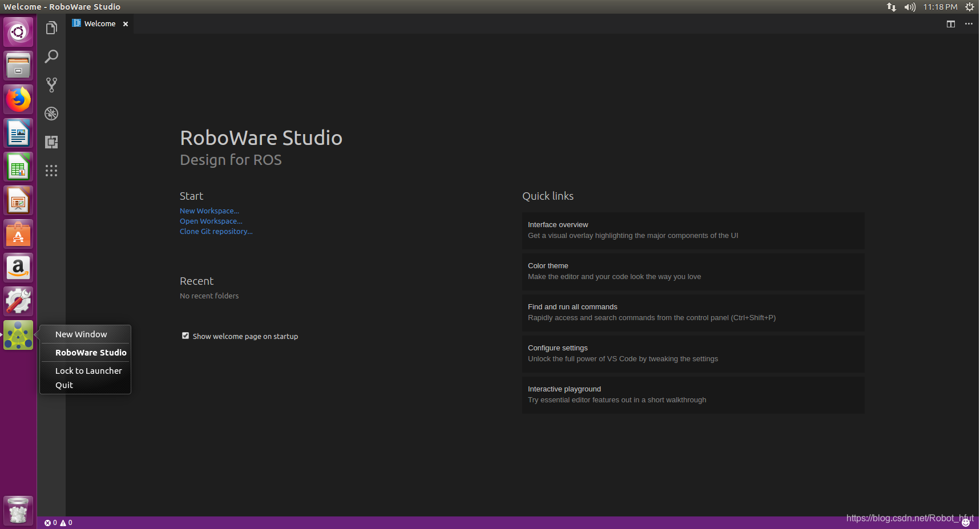The width and height of the screenshot is (980, 529).
Task: Open the Source Control (Git) view
Action: [51, 85]
